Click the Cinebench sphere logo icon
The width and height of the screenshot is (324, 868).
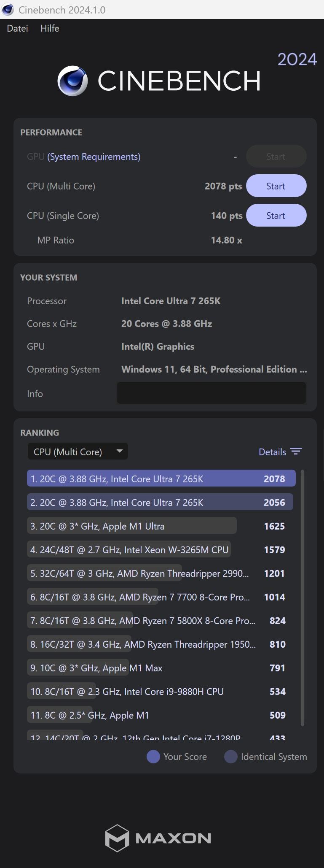pyautogui.click(x=72, y=81)
